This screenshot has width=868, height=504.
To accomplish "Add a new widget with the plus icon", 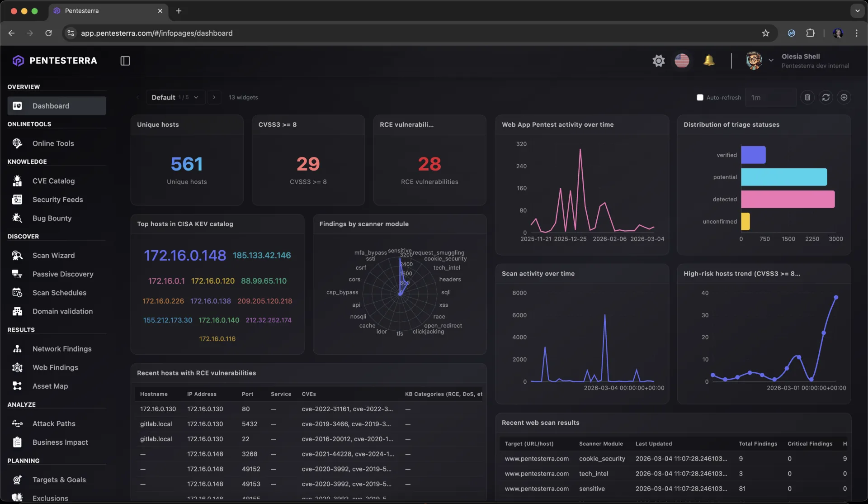I will click(844, 97).
